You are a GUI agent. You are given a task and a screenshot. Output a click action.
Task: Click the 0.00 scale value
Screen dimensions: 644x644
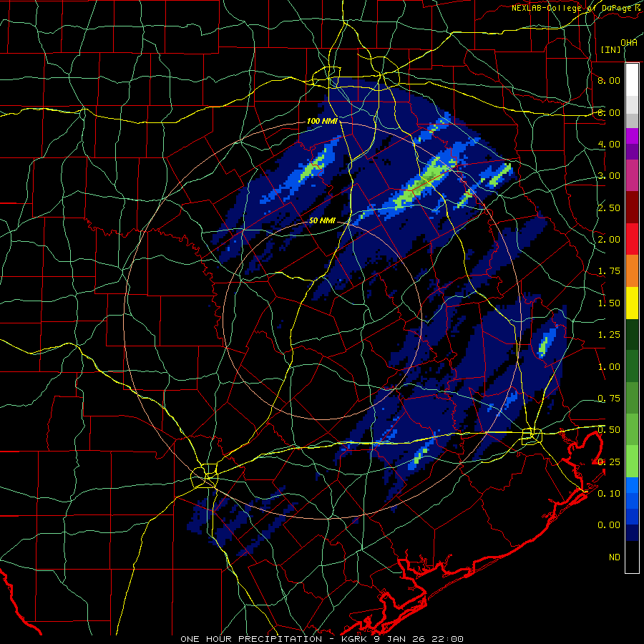(609, 525)
